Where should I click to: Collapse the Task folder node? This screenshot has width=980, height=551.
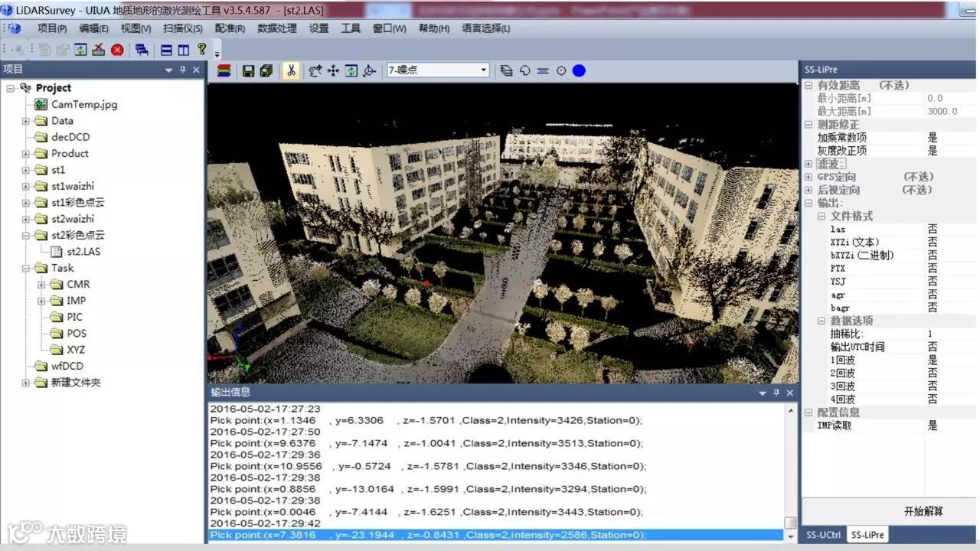(x=25, y=269)
